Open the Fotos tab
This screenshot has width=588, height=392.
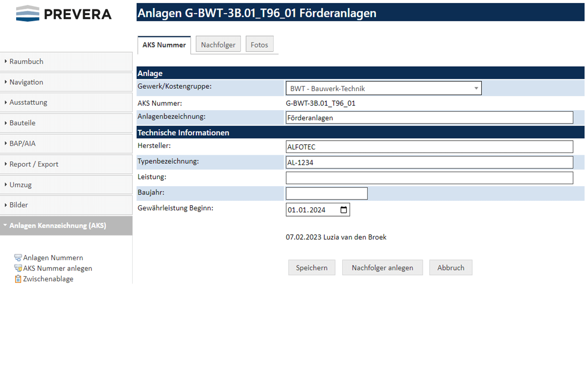[259, 45]
